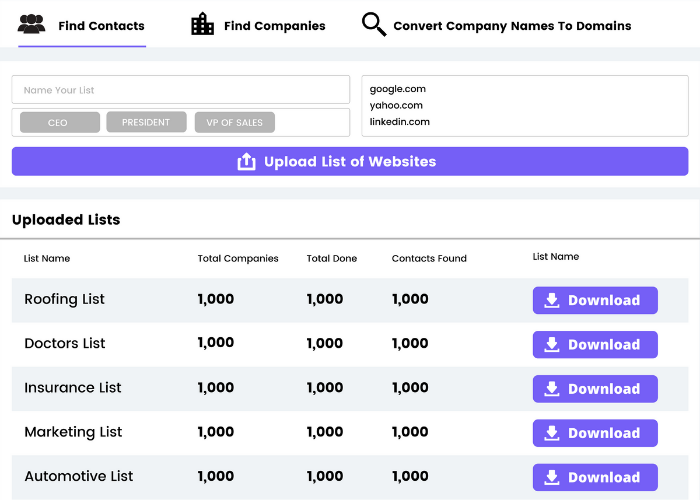Click the Name Your List input field
This screenshot has width=700, height=500.
180,90
